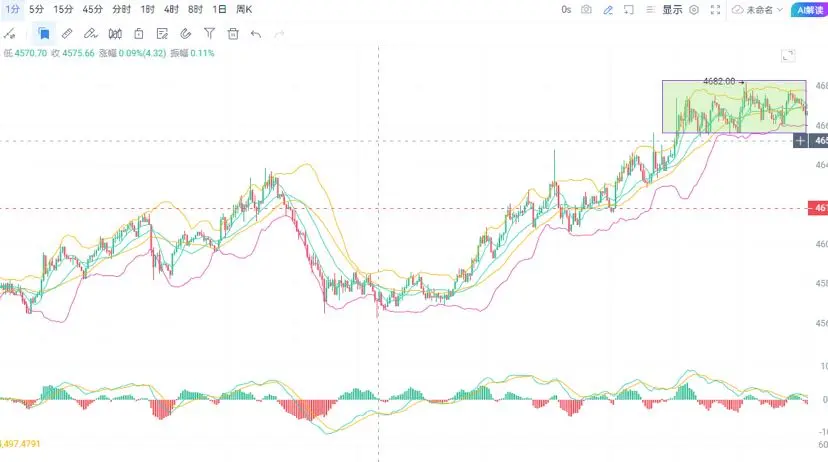Switch to the 5分 timeframe
The height and width of the screenshot is (462, 828).
pos(36,10)
